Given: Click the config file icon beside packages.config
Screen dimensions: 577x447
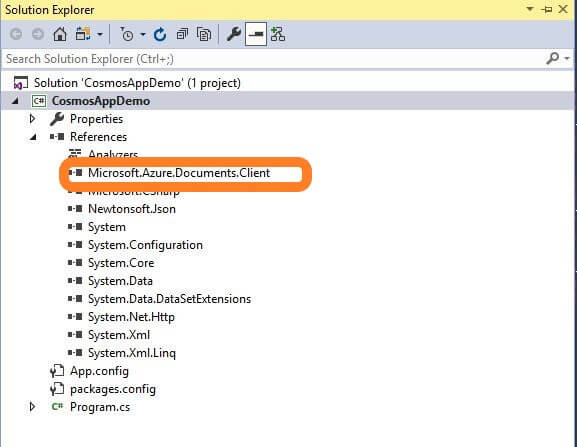Looking at the screenshot, I should (57, 389).
